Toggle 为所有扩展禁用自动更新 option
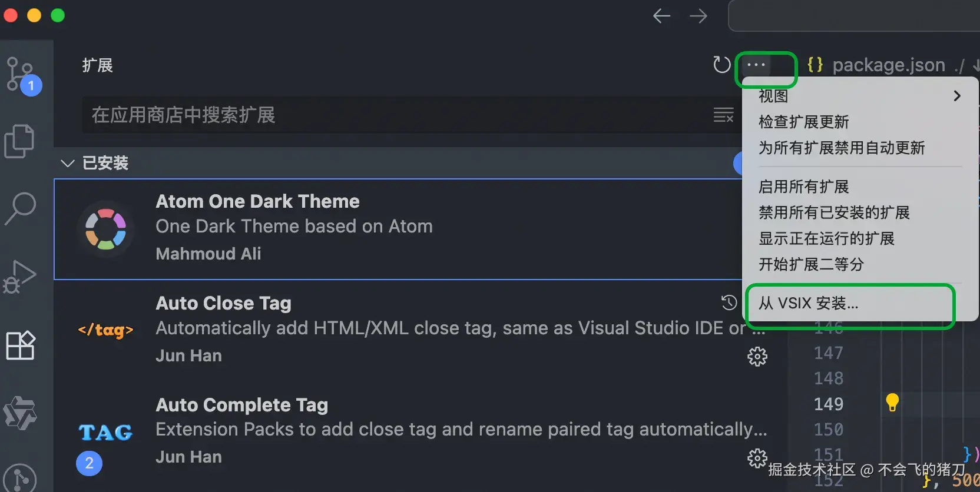The image size is (980, 492). 842,148
